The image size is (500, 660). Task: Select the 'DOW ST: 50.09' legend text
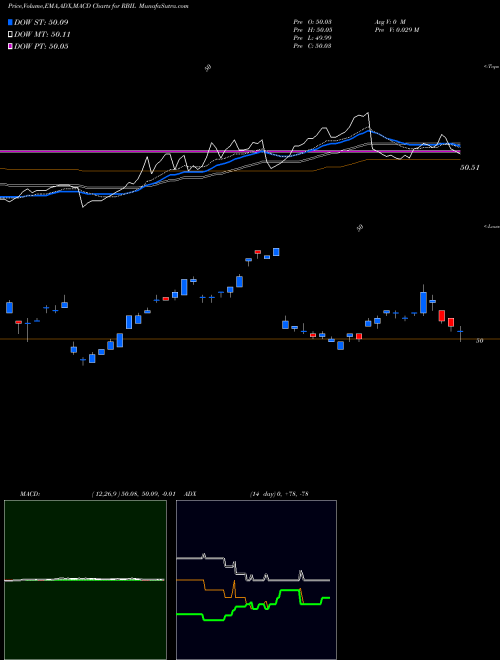coord(41,22)
